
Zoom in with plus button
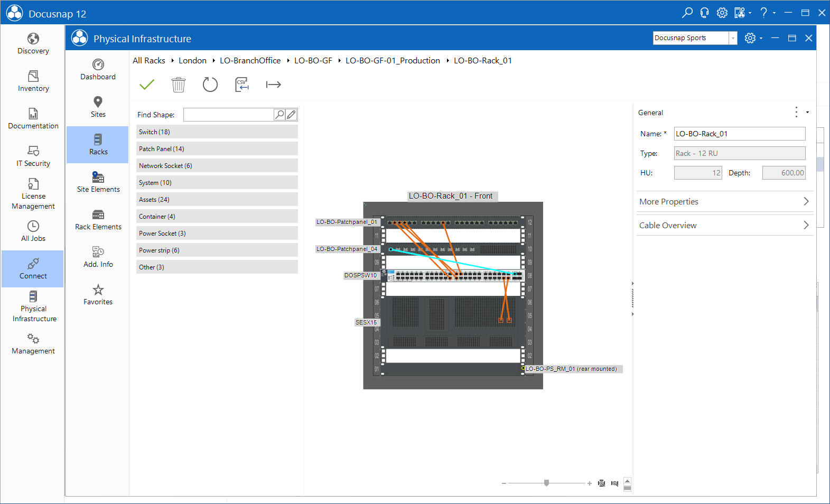point(590,483)
